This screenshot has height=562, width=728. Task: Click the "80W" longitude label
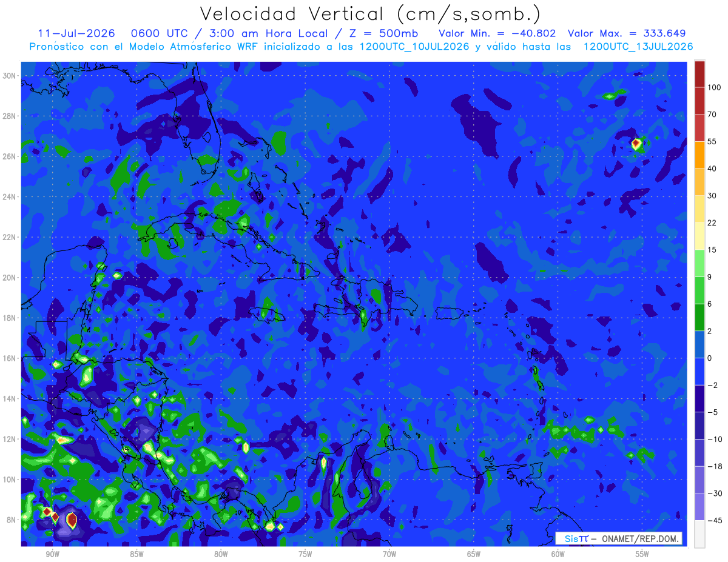pyautogui.click(x=221, y=555)
